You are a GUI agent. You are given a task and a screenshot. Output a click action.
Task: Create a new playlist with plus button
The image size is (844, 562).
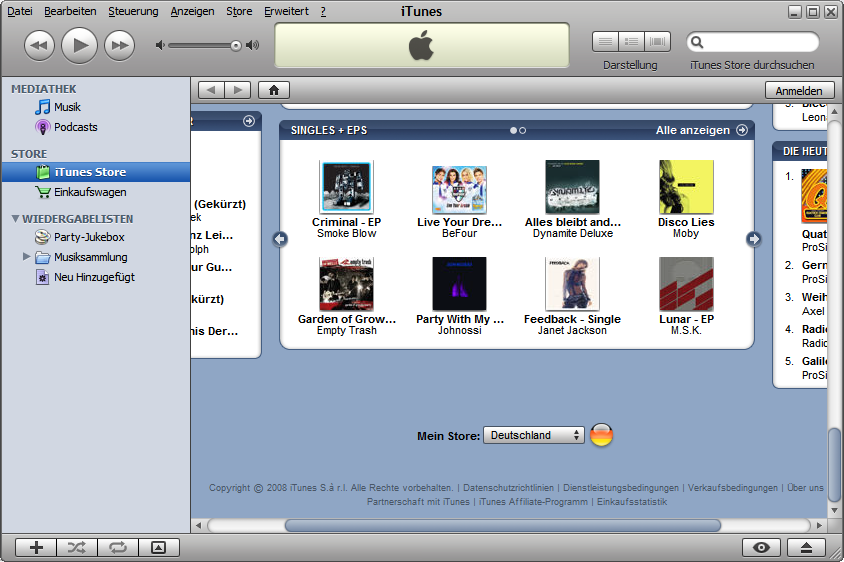pos(37,547)
